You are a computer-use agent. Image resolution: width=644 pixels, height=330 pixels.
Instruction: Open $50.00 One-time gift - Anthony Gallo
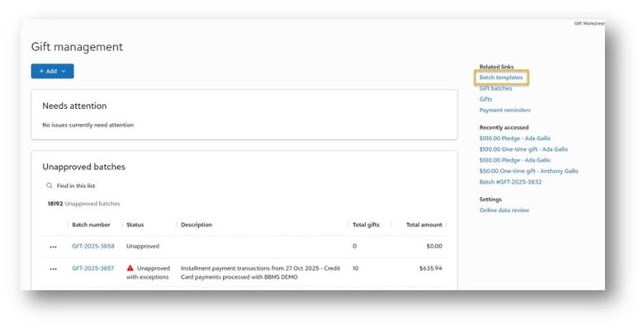coord(528,171)
